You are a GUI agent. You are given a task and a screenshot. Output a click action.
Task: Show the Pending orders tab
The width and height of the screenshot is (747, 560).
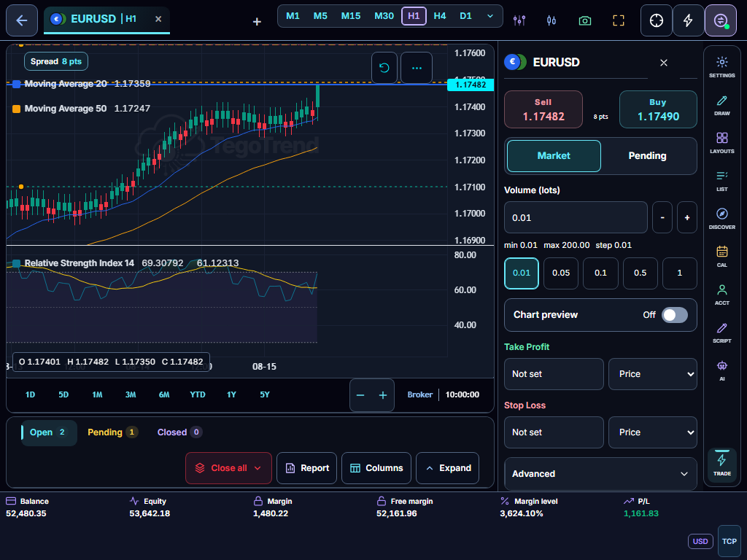click(x=112, y=432)
